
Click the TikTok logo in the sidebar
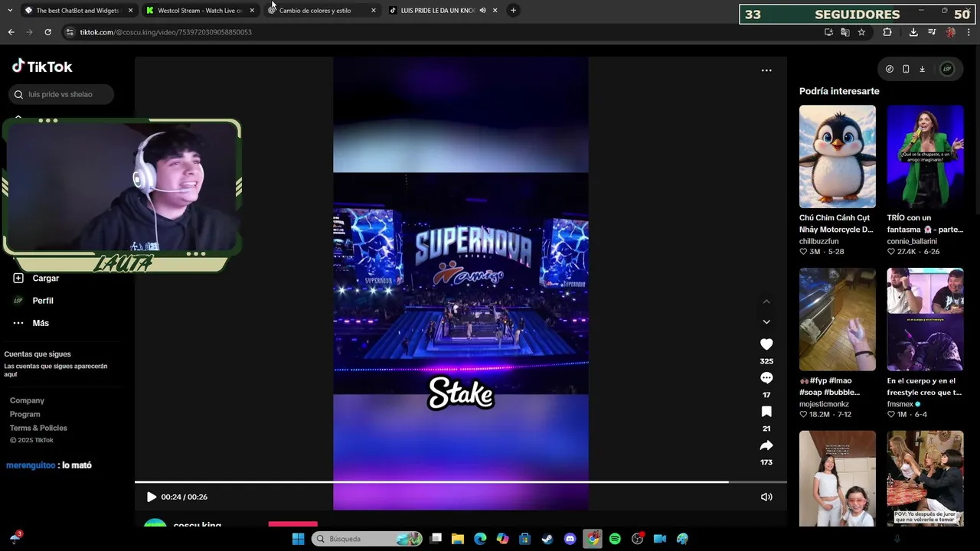pyautogui.click(x=42, y=67)
